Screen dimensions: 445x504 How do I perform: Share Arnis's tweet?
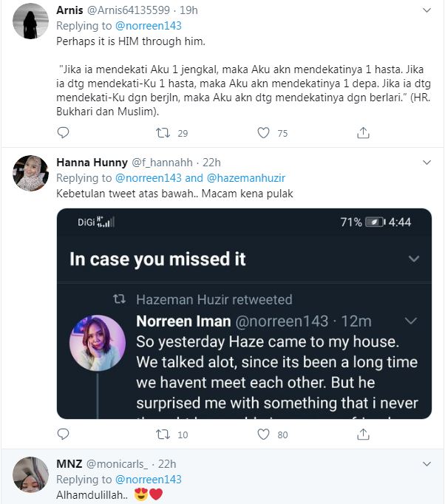pyautogui.click(x=363, y=133)
